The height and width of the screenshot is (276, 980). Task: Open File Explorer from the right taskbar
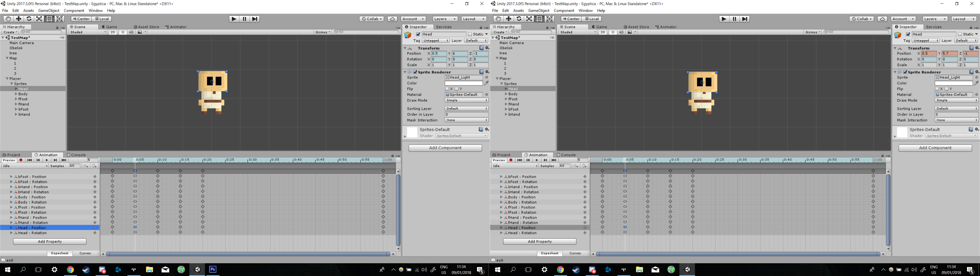coord(639,270)
